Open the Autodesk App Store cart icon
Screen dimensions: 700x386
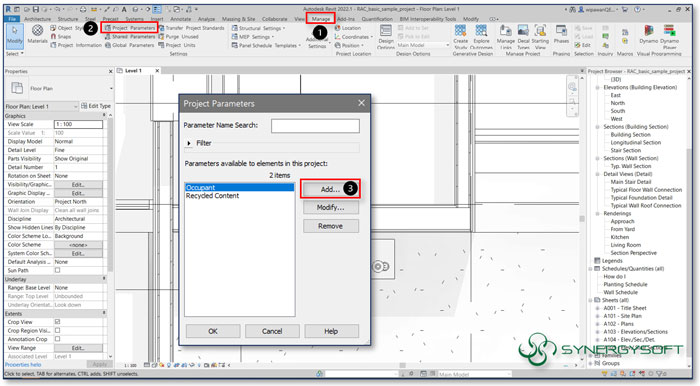pyautogui.click(x=625, y=9)
